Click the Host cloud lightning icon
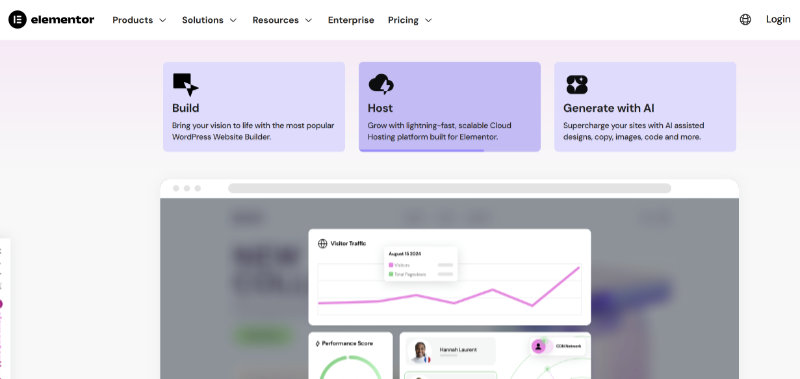Screen dimensions: 800x379 (381, 84)
